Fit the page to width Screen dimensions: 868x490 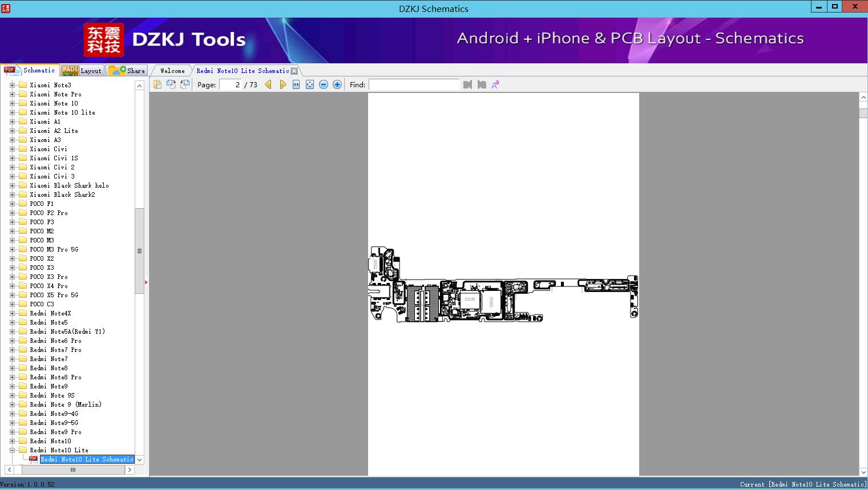pyautogui.click(x=296, y=84)
